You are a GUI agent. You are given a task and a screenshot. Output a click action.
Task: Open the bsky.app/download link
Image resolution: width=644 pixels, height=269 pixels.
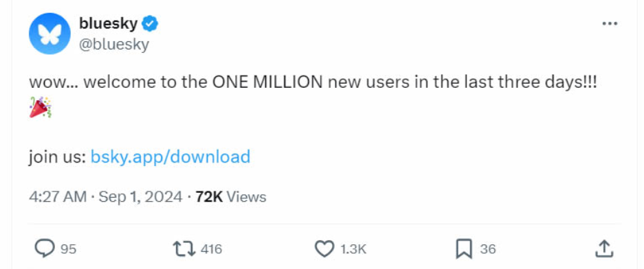(x=170, y=156)
